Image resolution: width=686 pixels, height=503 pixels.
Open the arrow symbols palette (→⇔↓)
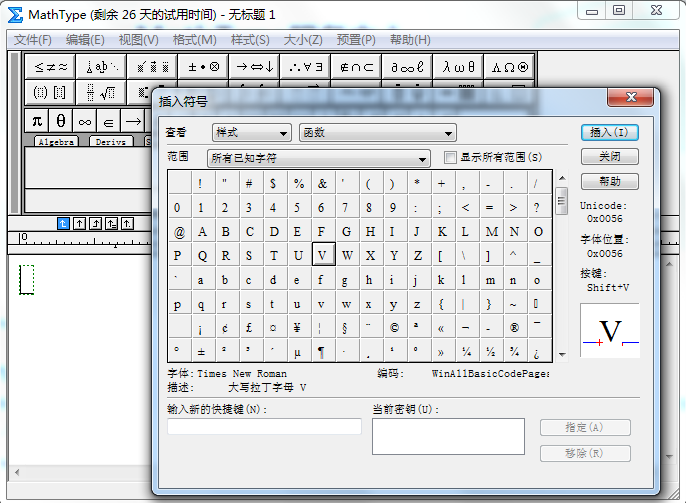tap(255, 67)
